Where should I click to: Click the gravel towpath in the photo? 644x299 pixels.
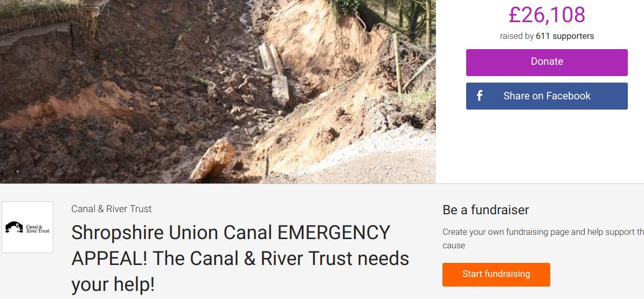coord(370,162)
